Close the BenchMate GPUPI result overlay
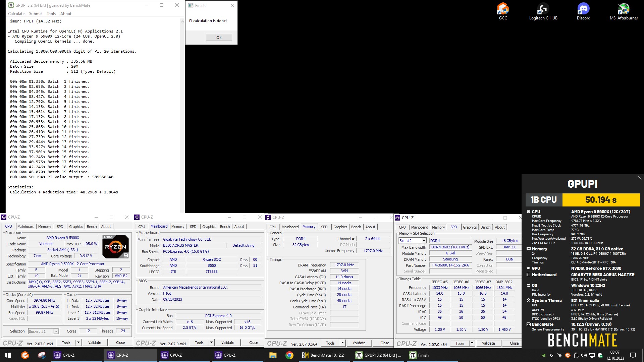The height and width of the screenshot is (362, 644). 639,178
